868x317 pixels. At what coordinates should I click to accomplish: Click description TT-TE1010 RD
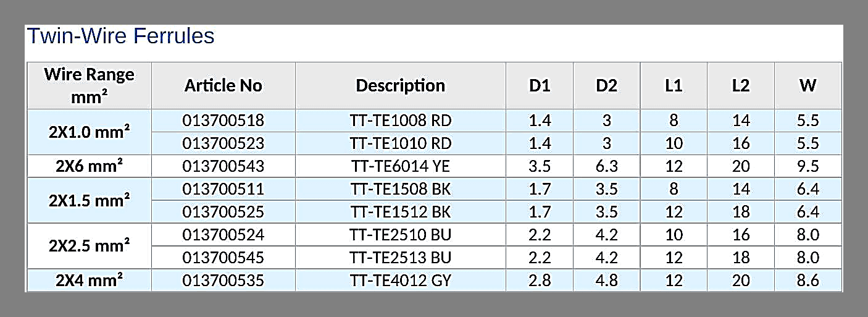click(x=400, y=143)
